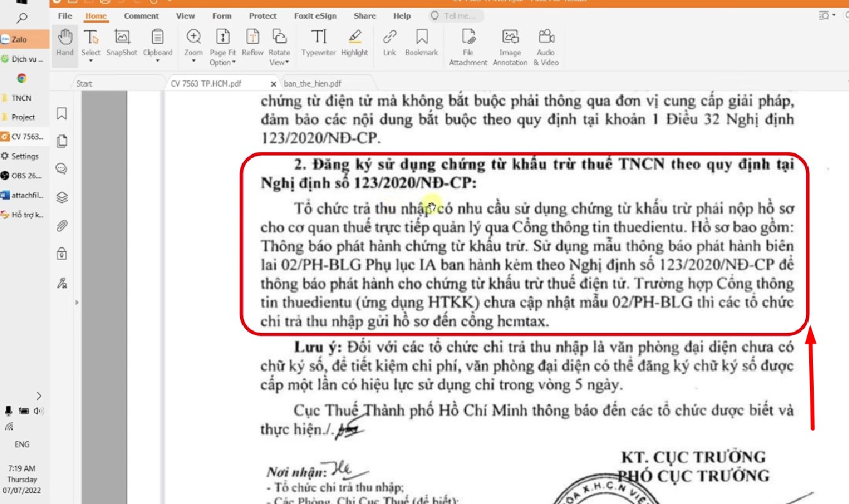This screenshot has width=849, height=504.
Task: Click the SnapShot tool
Action: point(122,42)
